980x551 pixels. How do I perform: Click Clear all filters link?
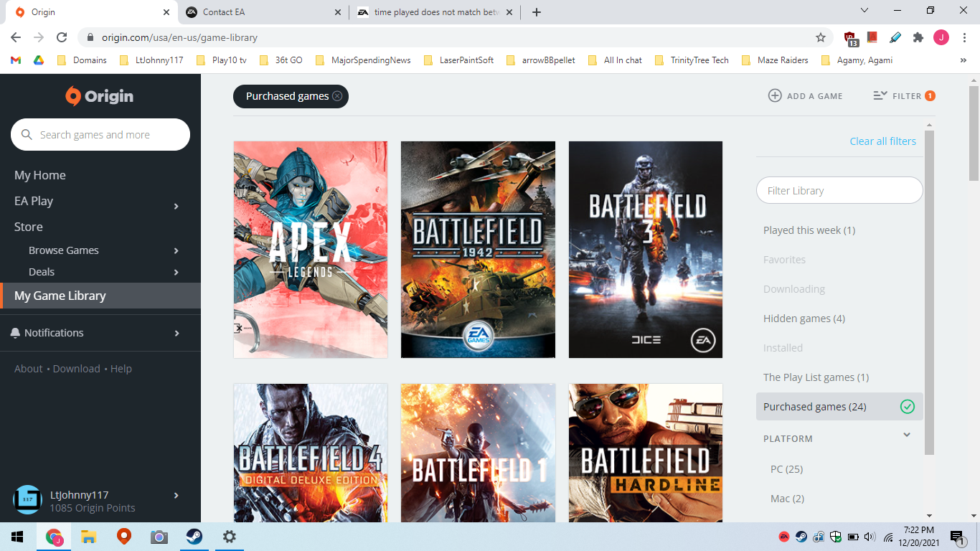[x=882, y=141]
